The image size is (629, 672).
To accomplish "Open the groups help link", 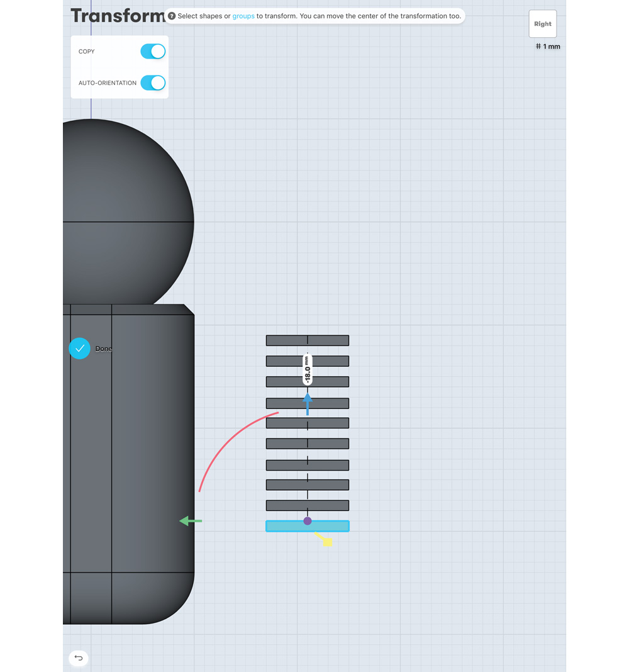I will (243, 16).
